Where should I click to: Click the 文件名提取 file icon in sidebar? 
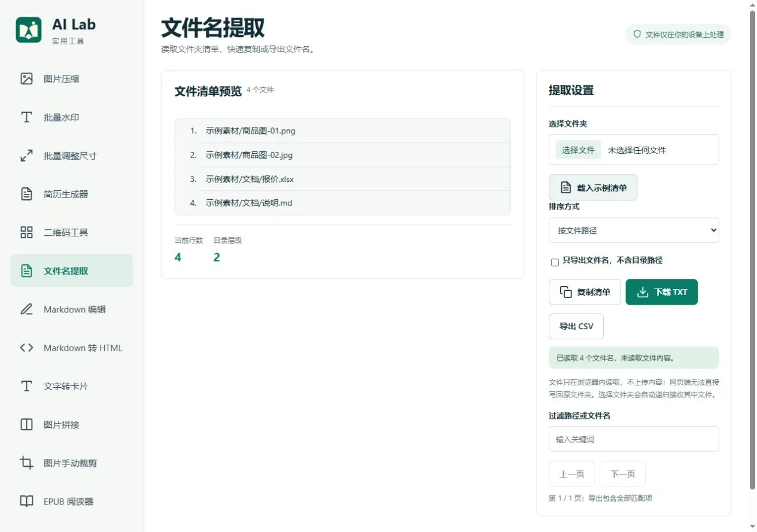[x=26, y=270]
